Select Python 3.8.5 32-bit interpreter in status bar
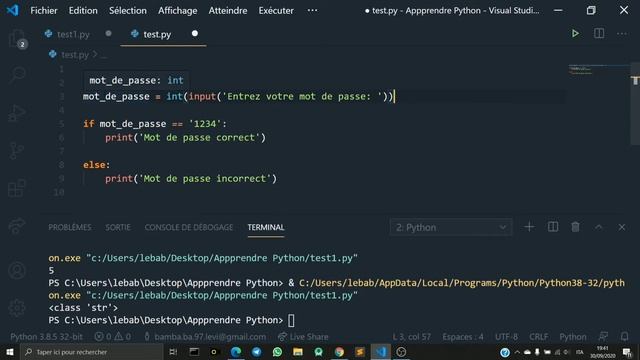 click(46, 336)
